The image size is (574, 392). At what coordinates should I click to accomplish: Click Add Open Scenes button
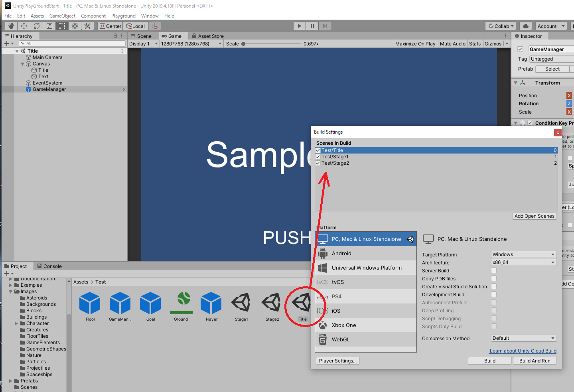tap(535, 216)
